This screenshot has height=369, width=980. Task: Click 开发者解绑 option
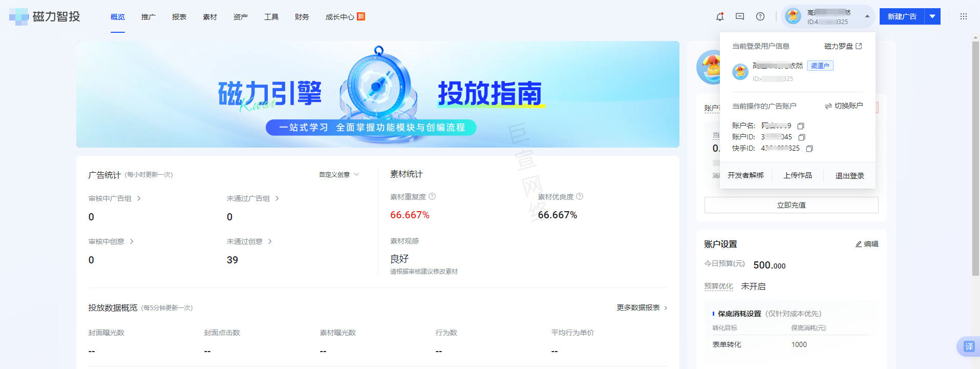click(745, 175)
